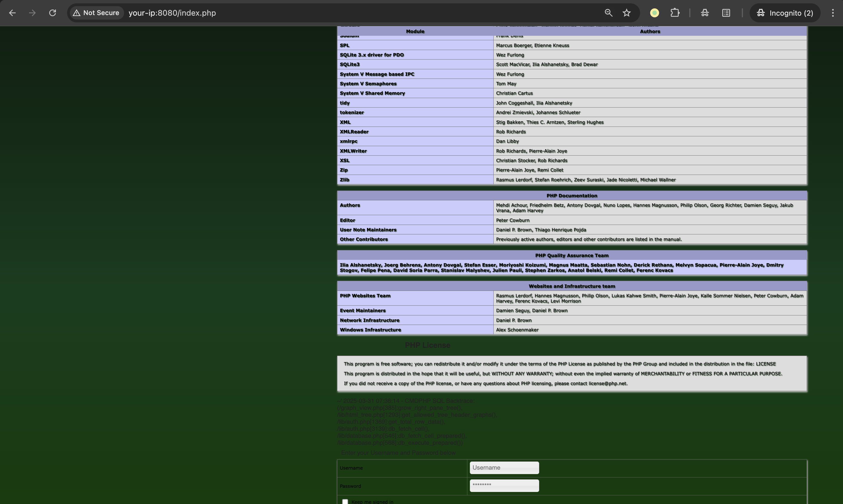Click the PHP License heading
Viewport: 843px width, 504px height.
[427, 345]
